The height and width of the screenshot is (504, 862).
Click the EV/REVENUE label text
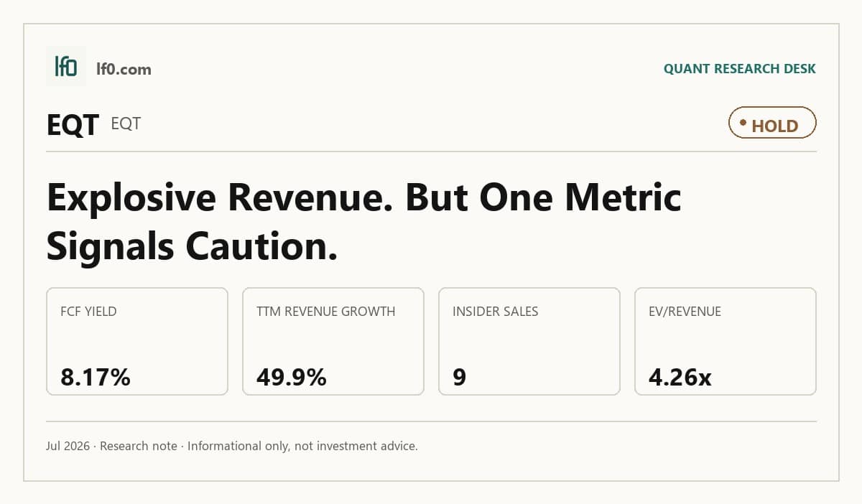(x=685, y=312)
